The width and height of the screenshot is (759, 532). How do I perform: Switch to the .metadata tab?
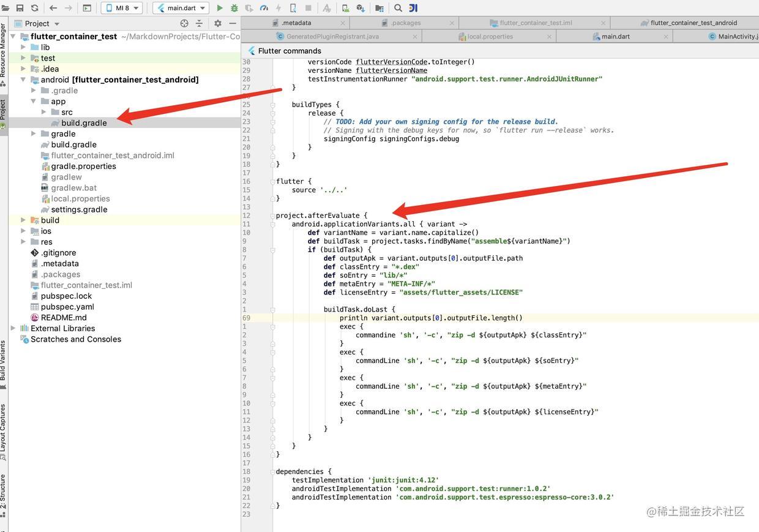[x=296, y=23]
